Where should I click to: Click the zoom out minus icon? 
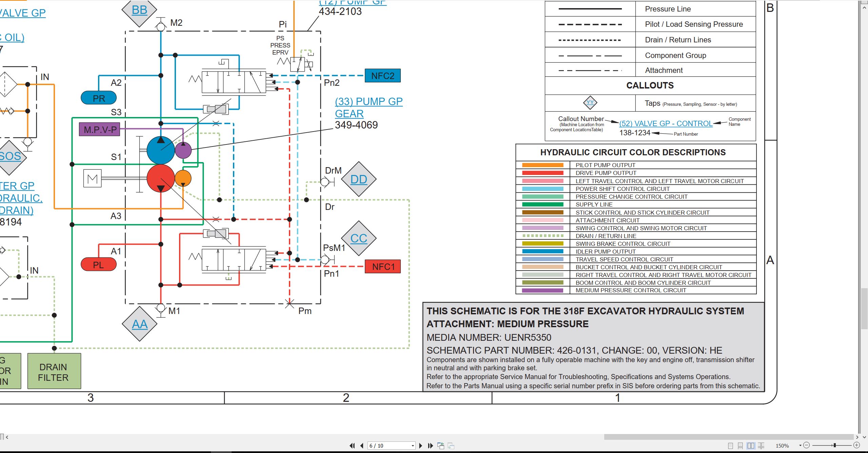[807, 445]
